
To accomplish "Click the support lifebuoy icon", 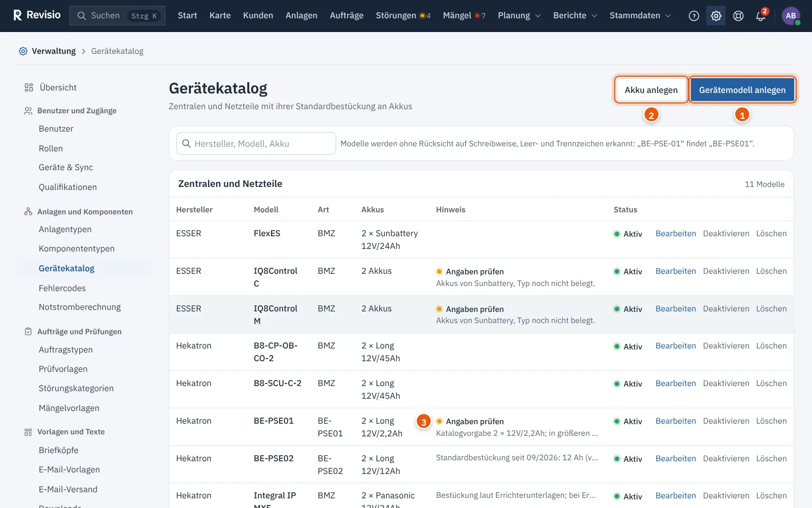I will pos(738,16).
